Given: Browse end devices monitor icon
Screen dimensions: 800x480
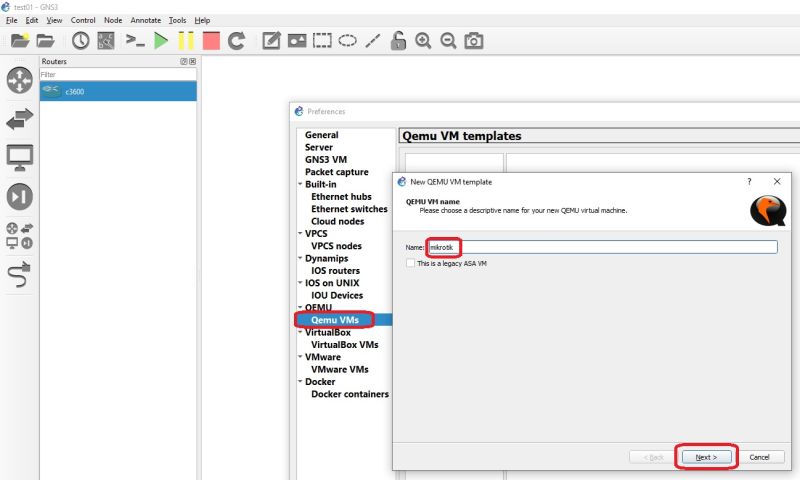Looking at the screenshot, I should [20, 158].
